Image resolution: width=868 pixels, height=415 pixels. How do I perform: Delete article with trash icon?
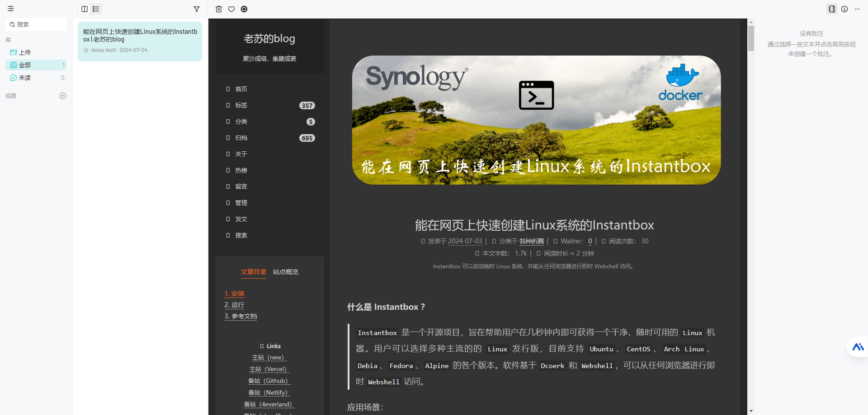coord(219,9)
